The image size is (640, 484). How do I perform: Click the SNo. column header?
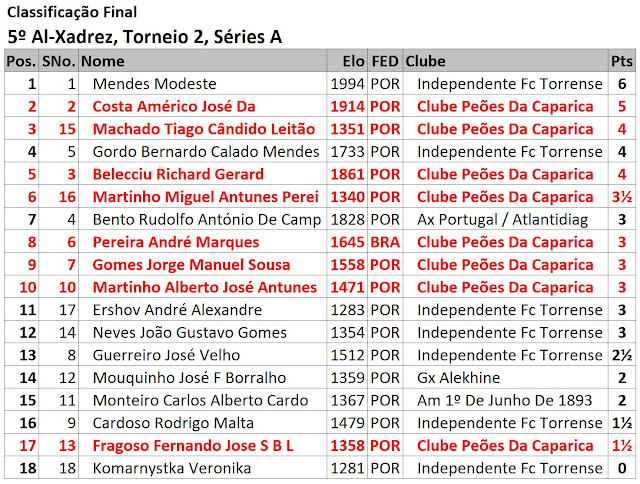click(58, 61)
